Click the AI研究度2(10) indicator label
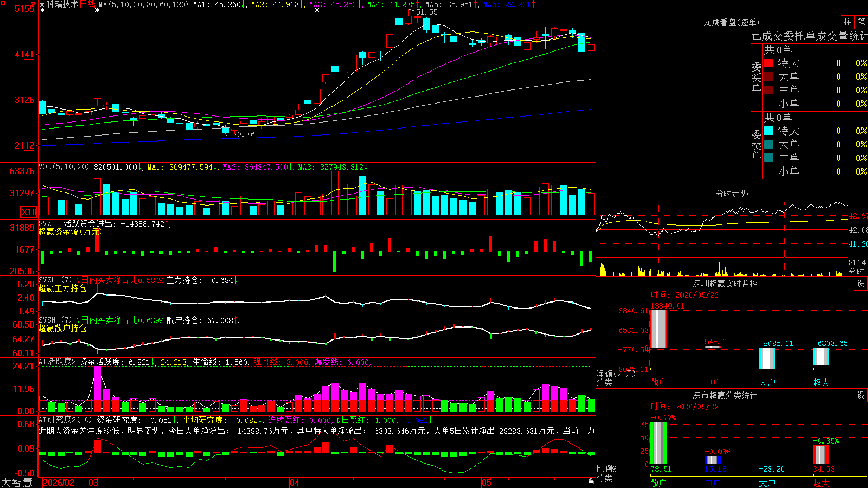868x488 pixels. (65, 420)
